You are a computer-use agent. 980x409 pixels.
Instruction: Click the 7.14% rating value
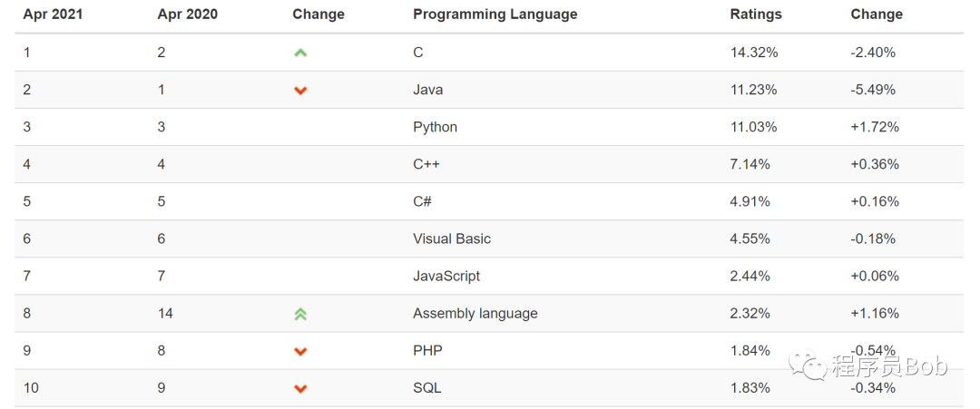(750, 165)
